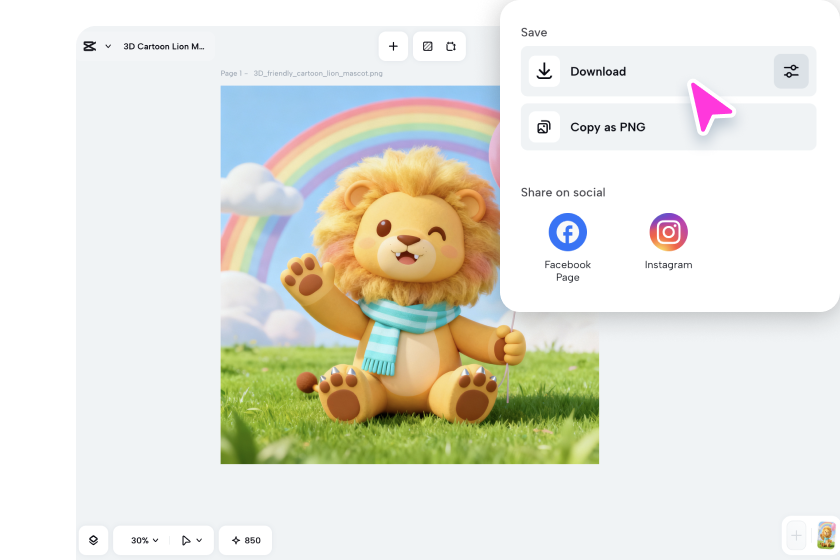
Task: Open the layers icon at bottom left
Action: click(93, 540)
